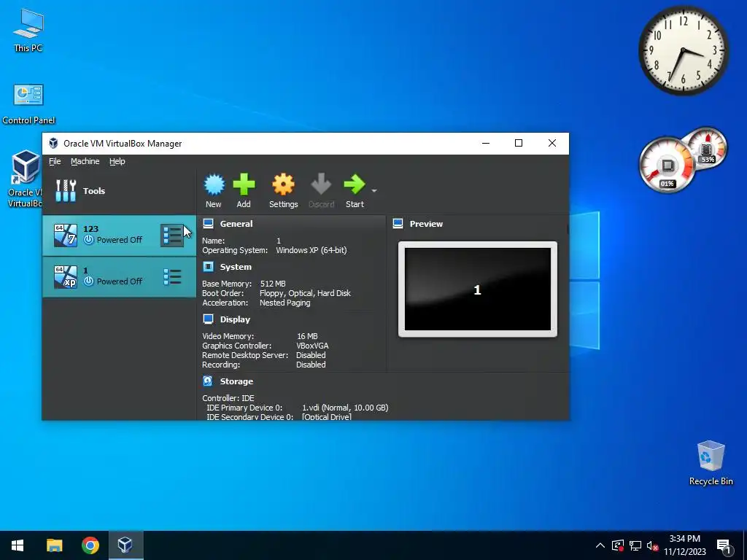747x560 pixels.
Task: Click the Preview section header
Action: coord(426,224)
